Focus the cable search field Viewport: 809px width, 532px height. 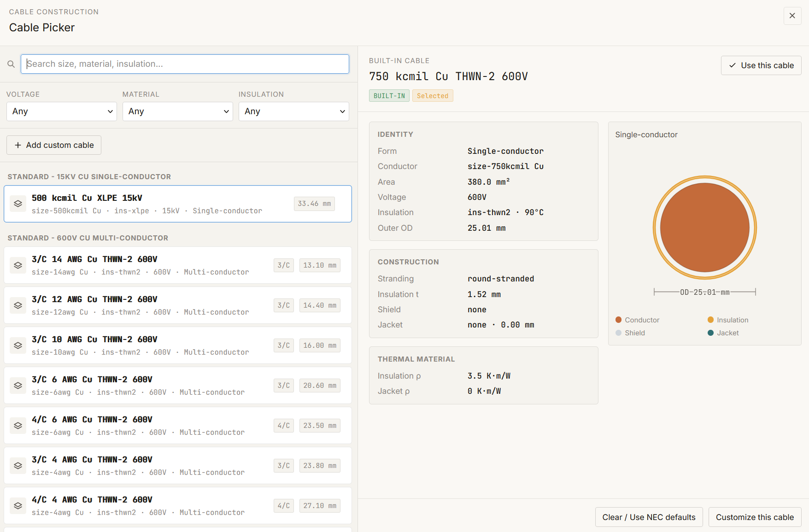point(185,64)
